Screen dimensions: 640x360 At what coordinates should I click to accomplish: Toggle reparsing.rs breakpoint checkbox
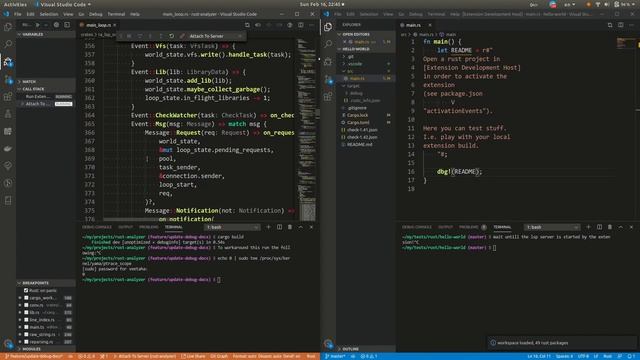tap(26, 342)
